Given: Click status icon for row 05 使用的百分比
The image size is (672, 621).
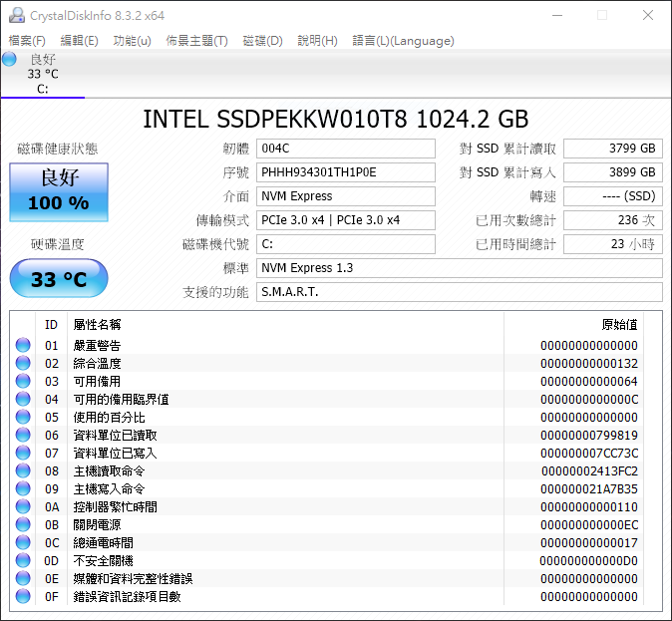Looking at the screenshot, I should [23, 417].
